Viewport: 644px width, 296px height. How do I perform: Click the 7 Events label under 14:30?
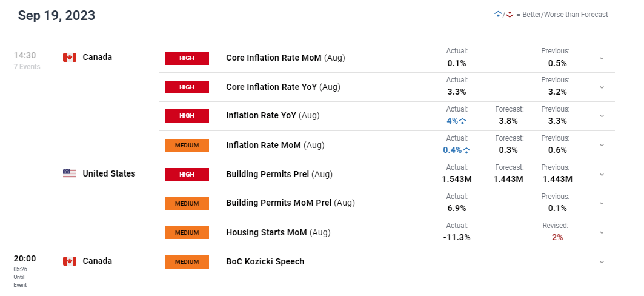[27, 67]
